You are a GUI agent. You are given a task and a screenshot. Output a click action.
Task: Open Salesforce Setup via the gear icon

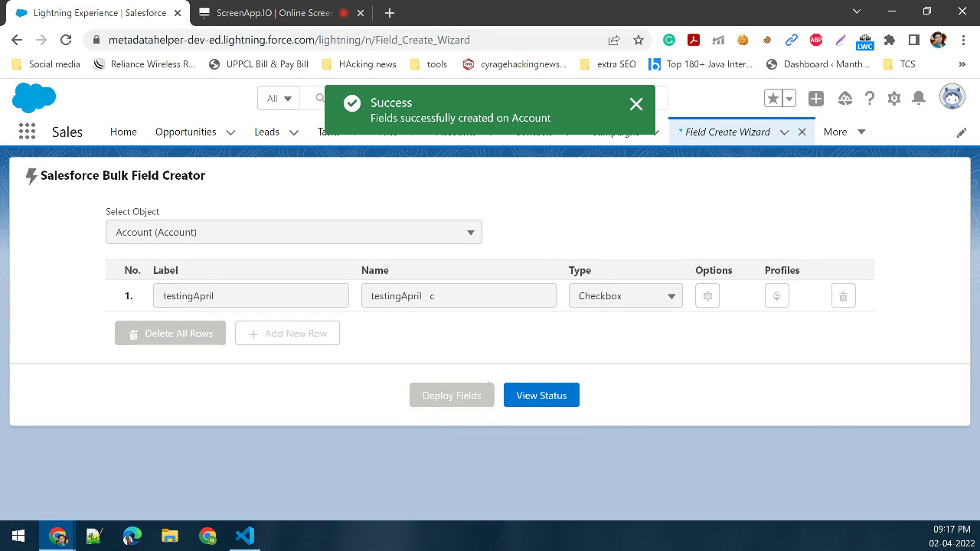(893, 98)
